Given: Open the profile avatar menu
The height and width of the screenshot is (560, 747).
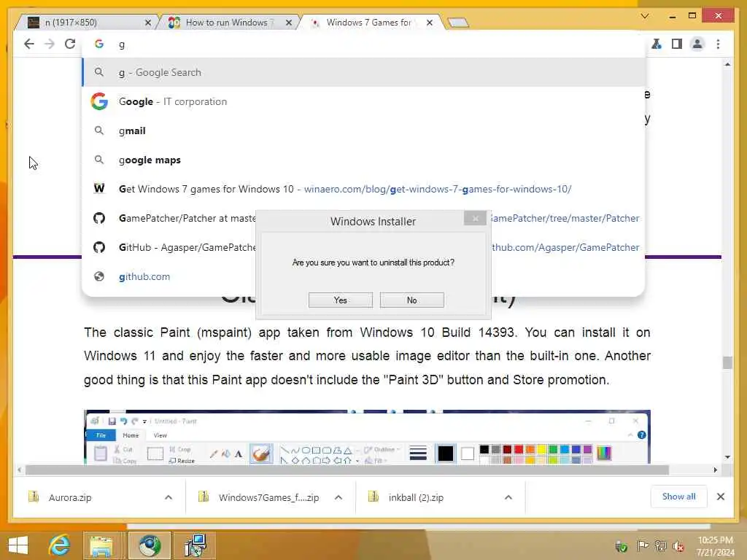Looking at the screenshot, I should point(697,44).
